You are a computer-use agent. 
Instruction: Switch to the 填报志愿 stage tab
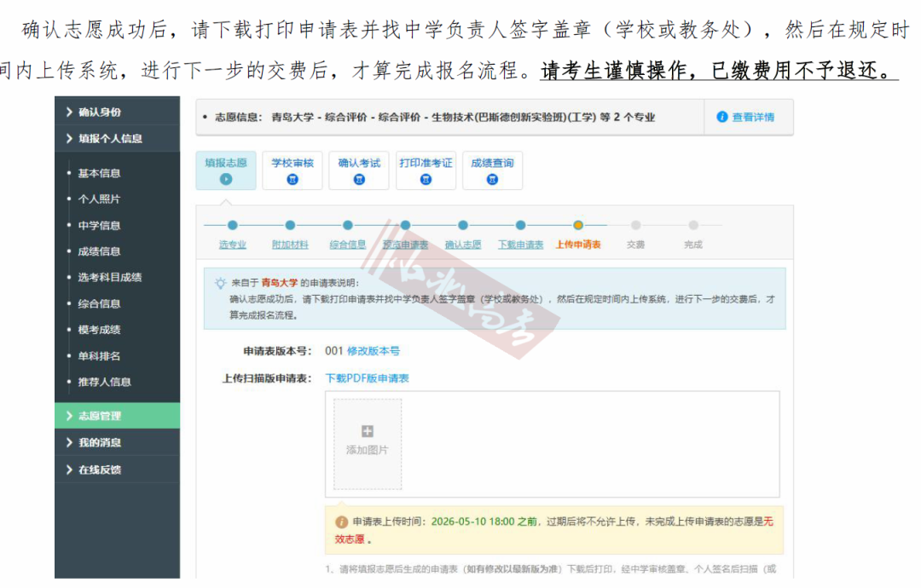coord(225,170)
